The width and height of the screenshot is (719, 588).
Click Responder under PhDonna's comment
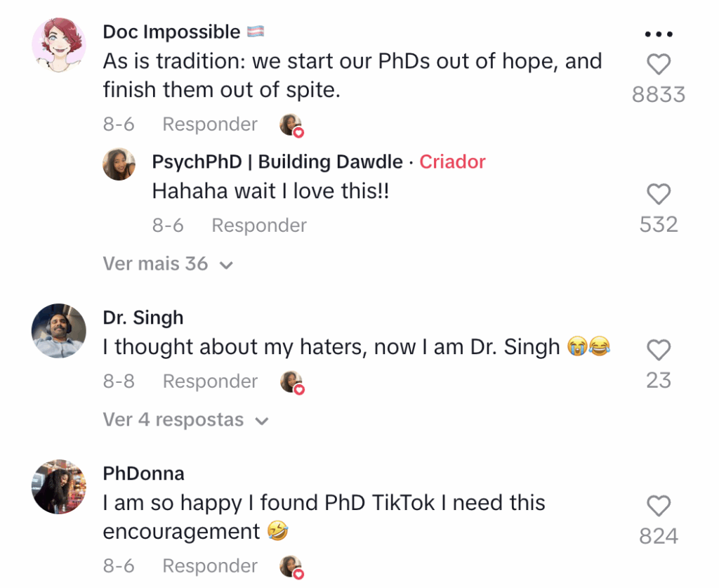pos(210,566)
